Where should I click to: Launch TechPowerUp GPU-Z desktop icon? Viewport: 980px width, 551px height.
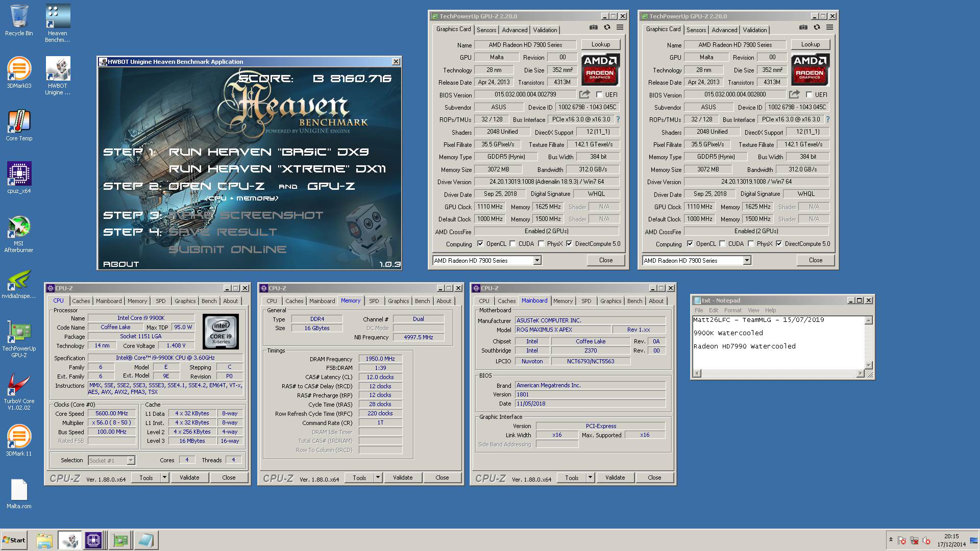[19, 339]
